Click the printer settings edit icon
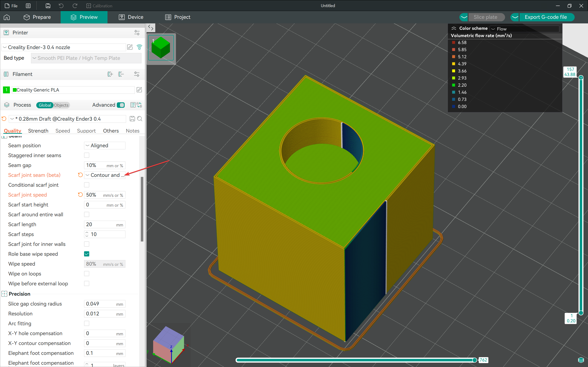588x367 pixels. 130,47
